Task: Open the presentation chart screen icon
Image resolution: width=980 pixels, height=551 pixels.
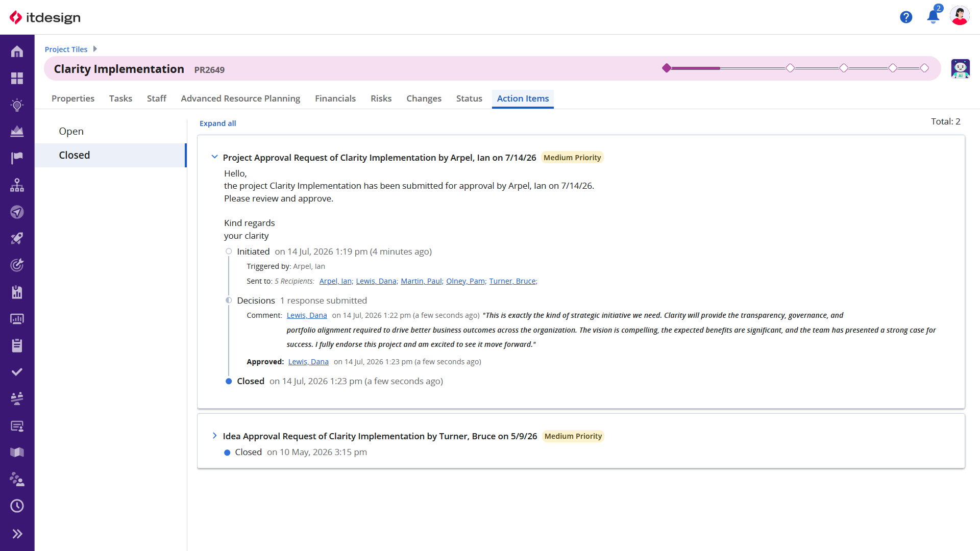Action: coord(17,319)
